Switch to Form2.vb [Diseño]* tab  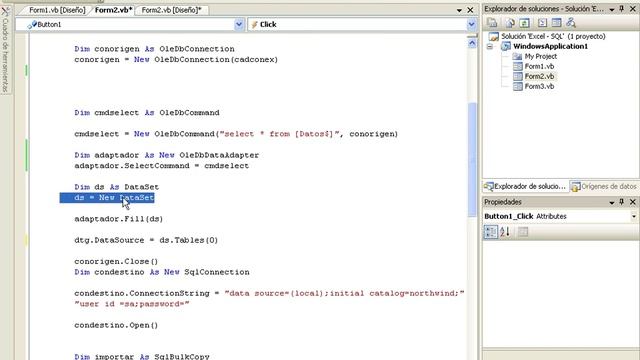pyautogui.click(x=171, y=10)
